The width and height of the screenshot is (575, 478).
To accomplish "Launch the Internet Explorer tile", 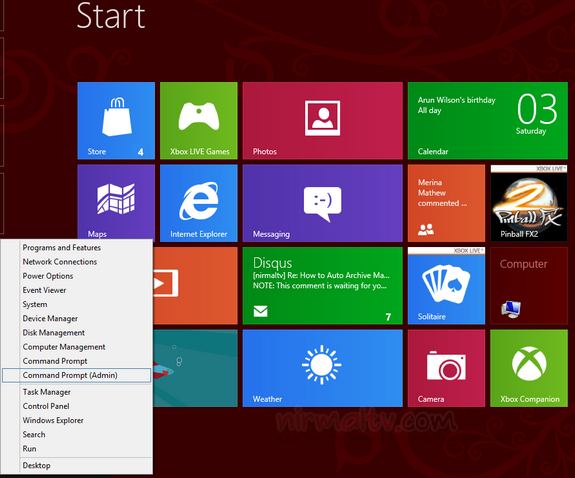I will coord(199,203).
